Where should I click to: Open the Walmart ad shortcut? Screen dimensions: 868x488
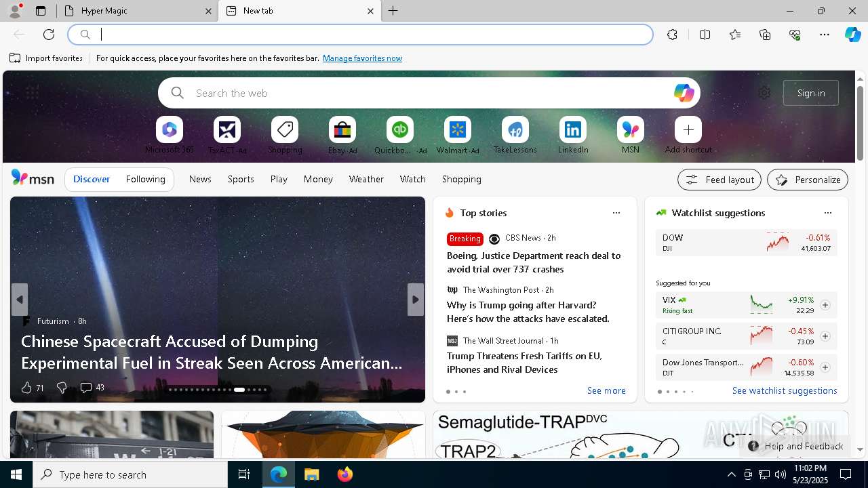[458, 135]
